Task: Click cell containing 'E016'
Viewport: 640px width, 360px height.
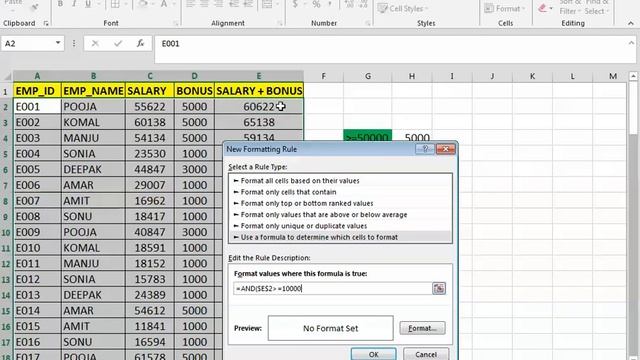Action: 37,342
